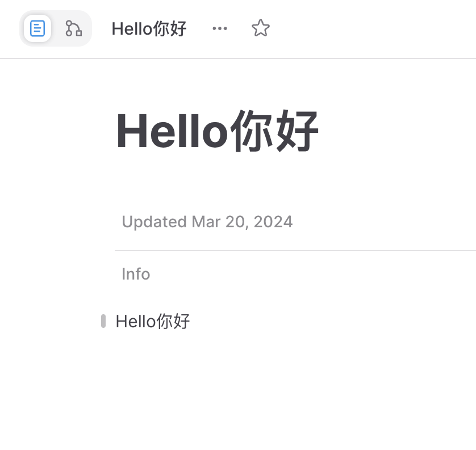Click the word Hello in the big title

tap(172, 131)
